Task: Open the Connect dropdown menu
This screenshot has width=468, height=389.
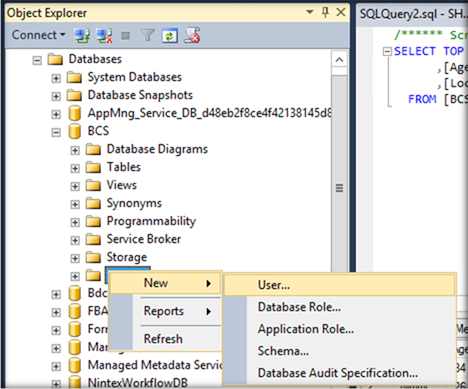Action: tap(38, 35)
